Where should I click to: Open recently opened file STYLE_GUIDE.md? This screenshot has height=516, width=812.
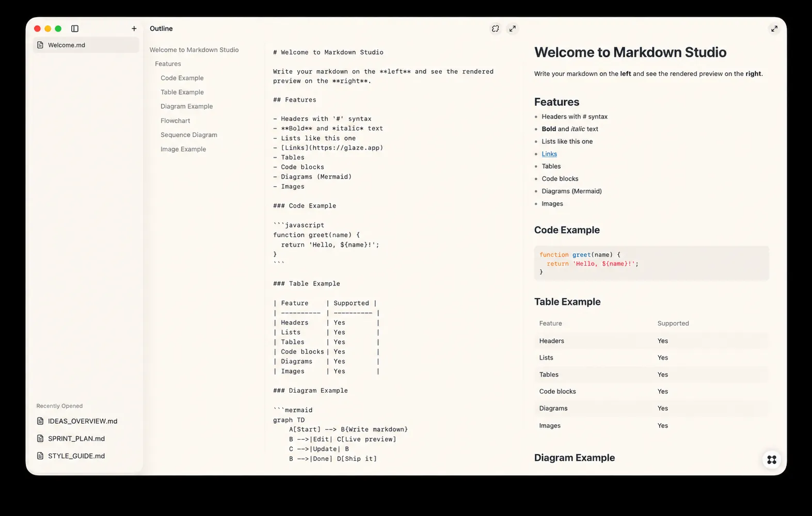click(76, 456)
